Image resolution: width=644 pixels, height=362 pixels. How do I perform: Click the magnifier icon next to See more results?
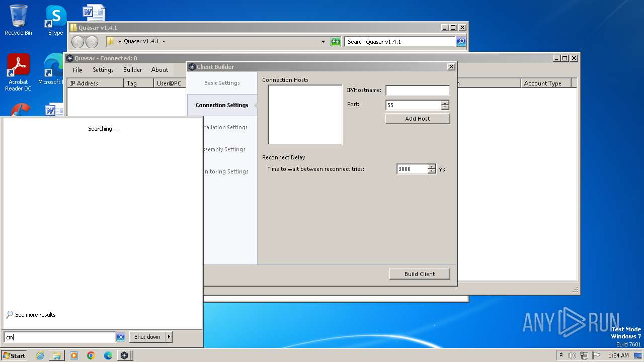click(10, 315)
